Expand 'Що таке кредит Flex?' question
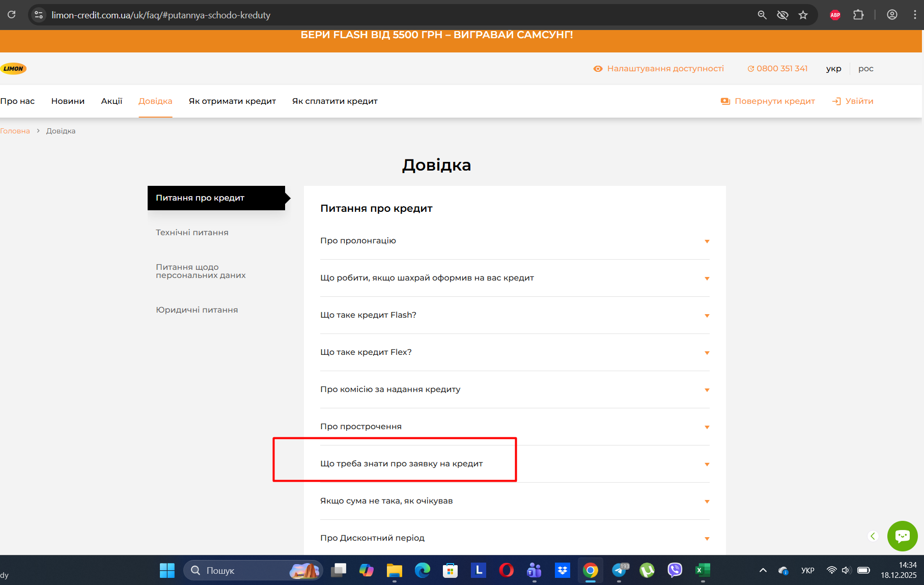The height and width of the screenshot is (585, 924). (x=515, y=352)
